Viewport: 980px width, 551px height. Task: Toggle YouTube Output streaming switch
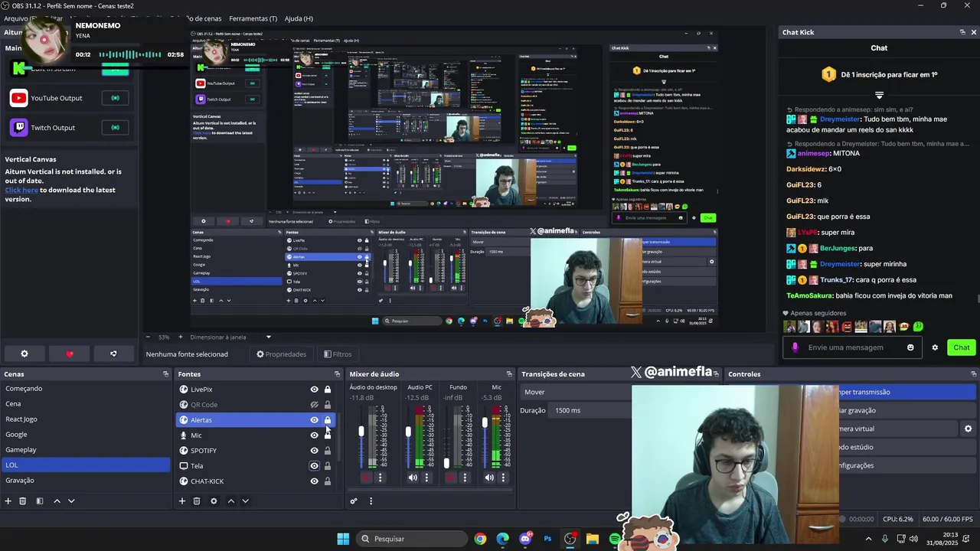[x=115, y=98]
